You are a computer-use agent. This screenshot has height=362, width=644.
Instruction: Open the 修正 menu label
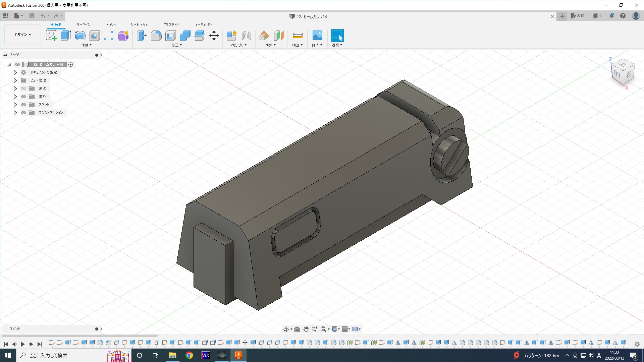pyautogui.click(x=176, y=45)
